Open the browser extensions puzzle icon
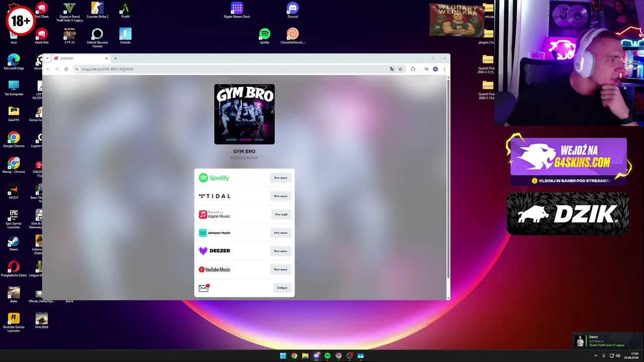The width and height of the screenshot is (644, 362). click(x=413, y=69)
